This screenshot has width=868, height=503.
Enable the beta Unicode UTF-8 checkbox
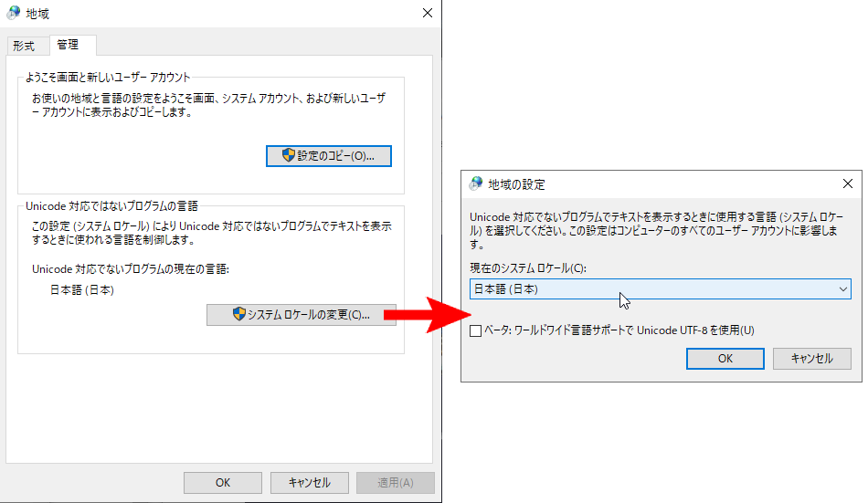pyautogui.click(x=475, y=330)
